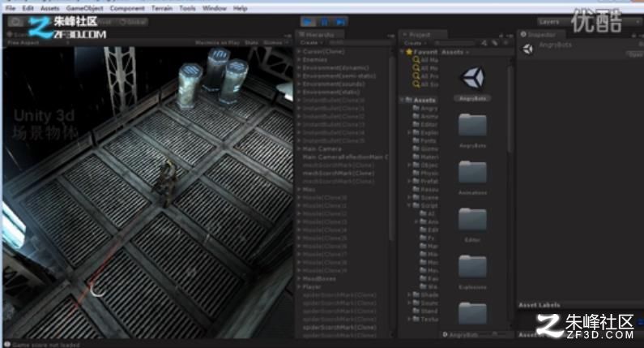This screenshot has width=644, height=348.
Task: Click the Pause button in the toolbar
Action: click(324, 22)
